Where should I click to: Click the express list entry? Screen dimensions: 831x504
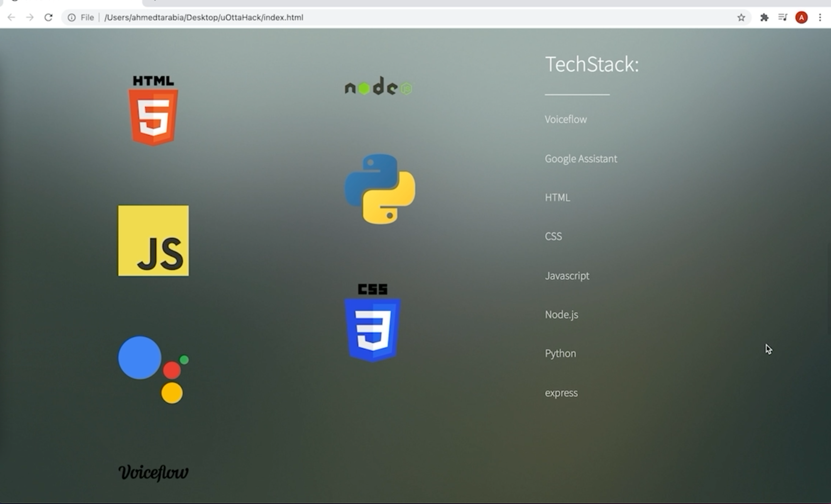coord(561,393)
